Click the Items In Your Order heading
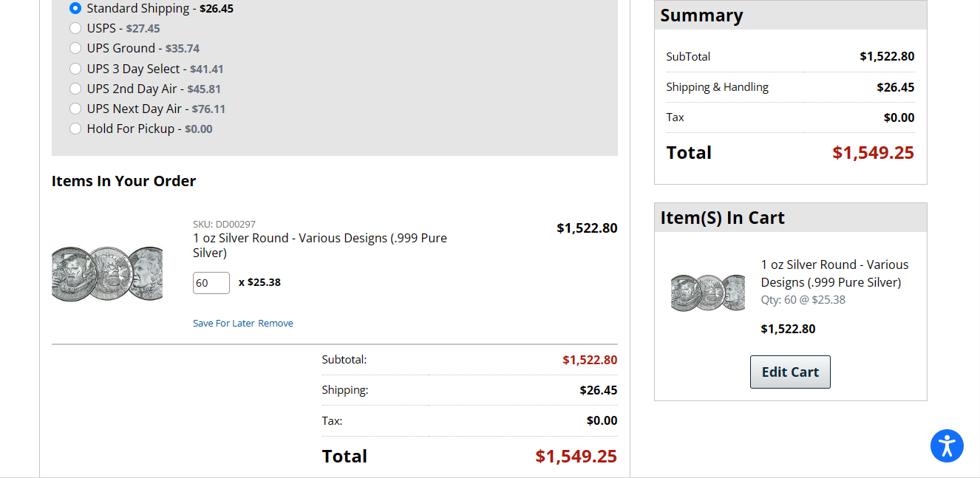Viewport: 980px width, 478px height. 123,181
